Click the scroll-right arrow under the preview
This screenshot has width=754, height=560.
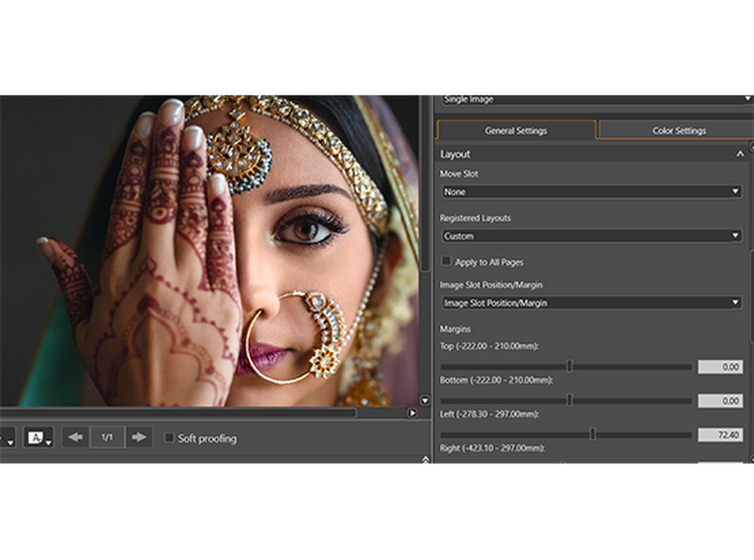412,413
